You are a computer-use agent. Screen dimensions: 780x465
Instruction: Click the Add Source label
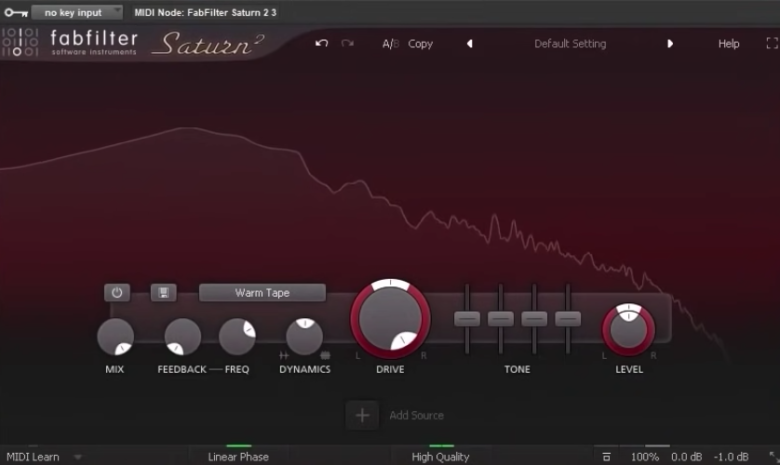coord(416,415)
